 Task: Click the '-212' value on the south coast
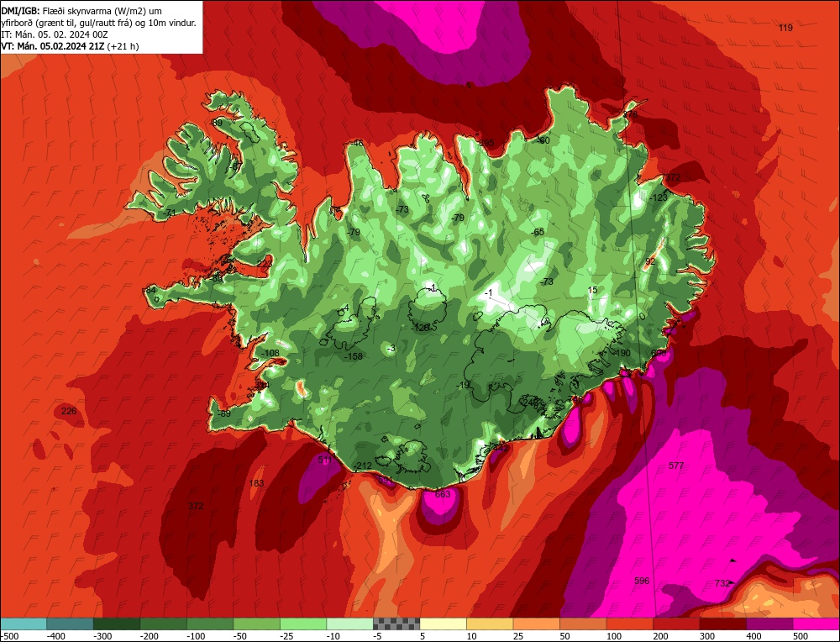pyautogui.click(x=363, y=466)
